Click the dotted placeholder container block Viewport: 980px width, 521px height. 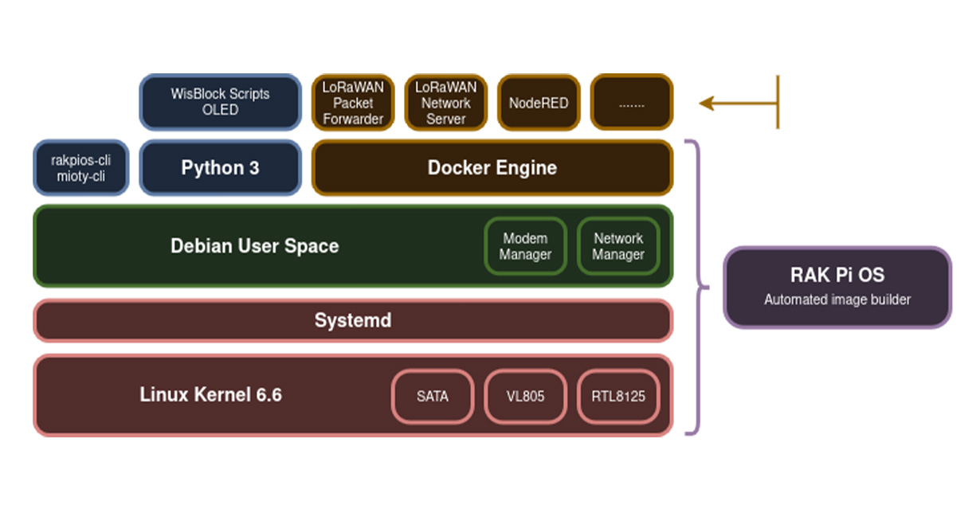(632, 102)
